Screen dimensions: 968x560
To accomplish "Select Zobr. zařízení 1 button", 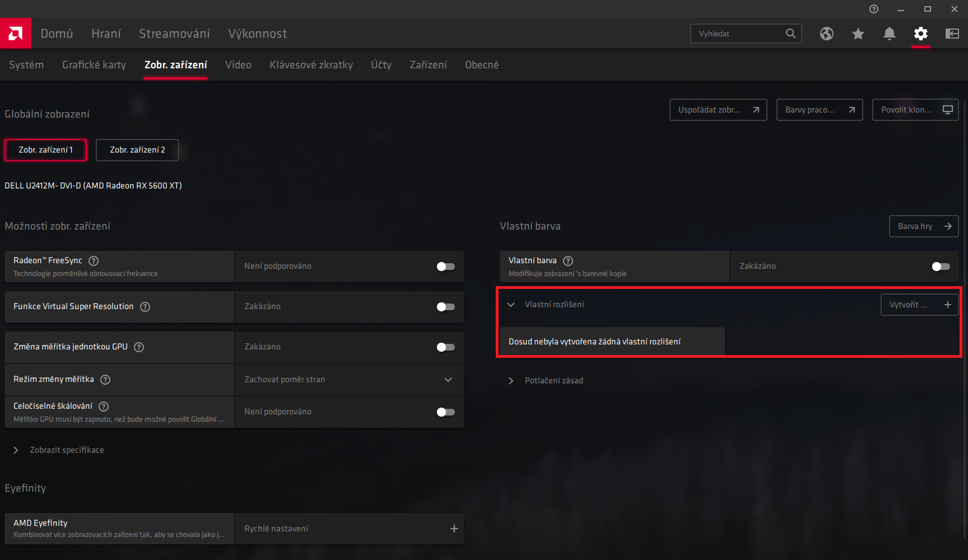I will [x=46, y=150].
